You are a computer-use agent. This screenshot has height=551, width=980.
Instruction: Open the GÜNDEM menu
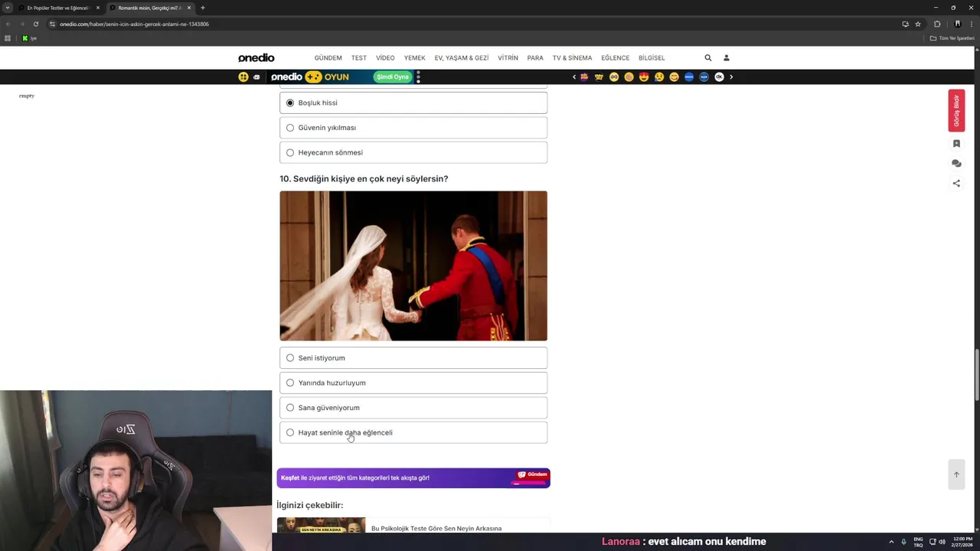click(328, 58)
